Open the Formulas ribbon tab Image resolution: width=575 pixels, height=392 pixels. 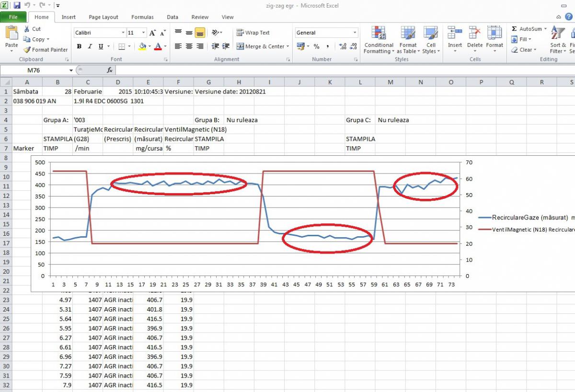pyautogui.click(x=142, y=17)
